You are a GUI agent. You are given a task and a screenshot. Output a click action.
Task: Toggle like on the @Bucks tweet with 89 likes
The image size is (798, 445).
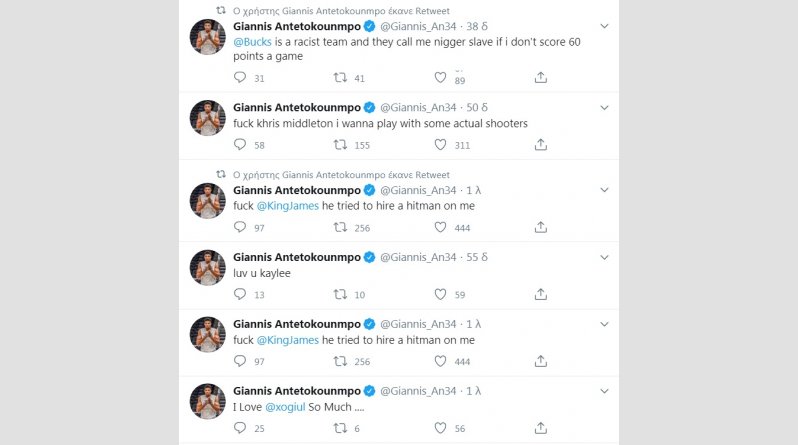click(x=441, y=78)
